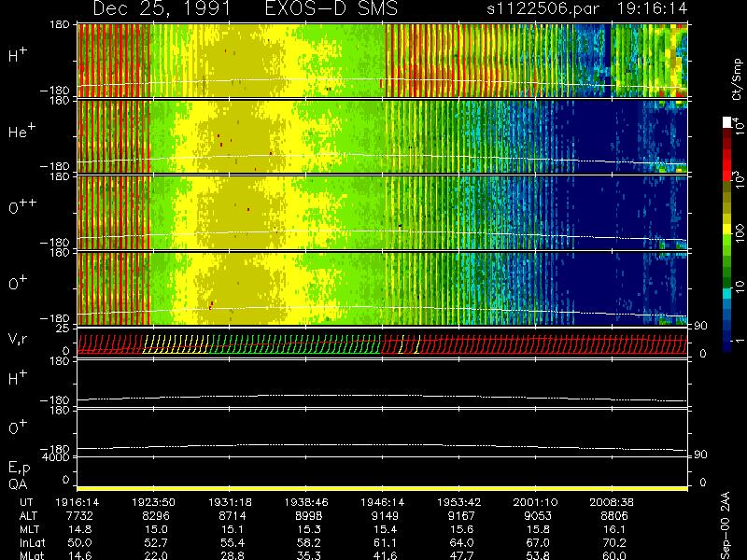Screen dimensions: 747x560
Task: Click the 'E,p' panel label
Action: tap(19, 469)
